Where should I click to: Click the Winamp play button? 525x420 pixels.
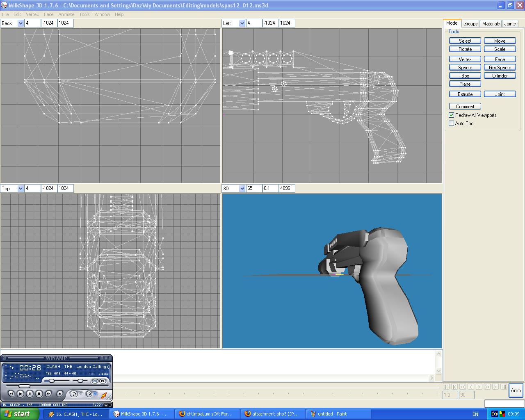coord(20,394)
